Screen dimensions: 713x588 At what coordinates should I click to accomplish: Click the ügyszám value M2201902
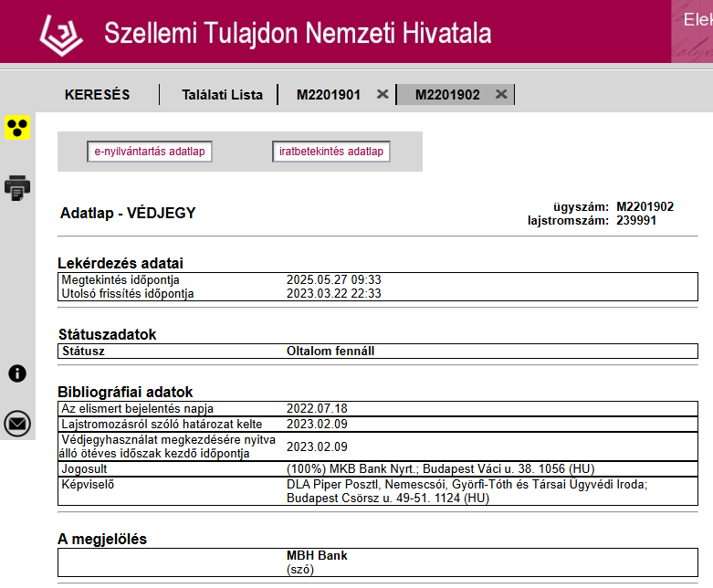point(645,207)
